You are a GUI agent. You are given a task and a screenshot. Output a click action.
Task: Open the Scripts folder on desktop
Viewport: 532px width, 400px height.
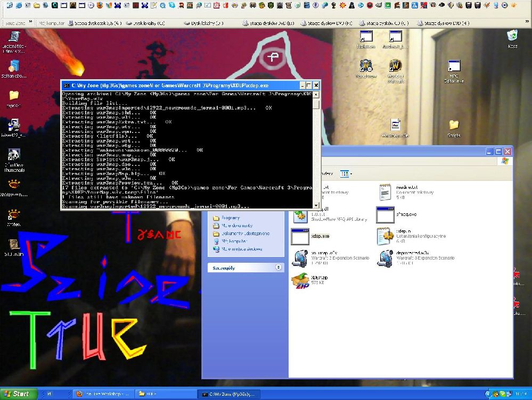click(x=454, y=129)
